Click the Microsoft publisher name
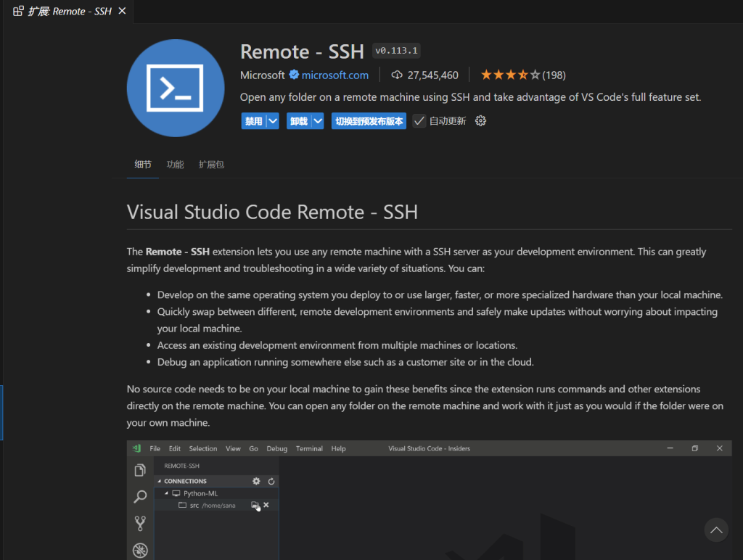This screenshot has width=743, height=560. [x=262, y=75]
